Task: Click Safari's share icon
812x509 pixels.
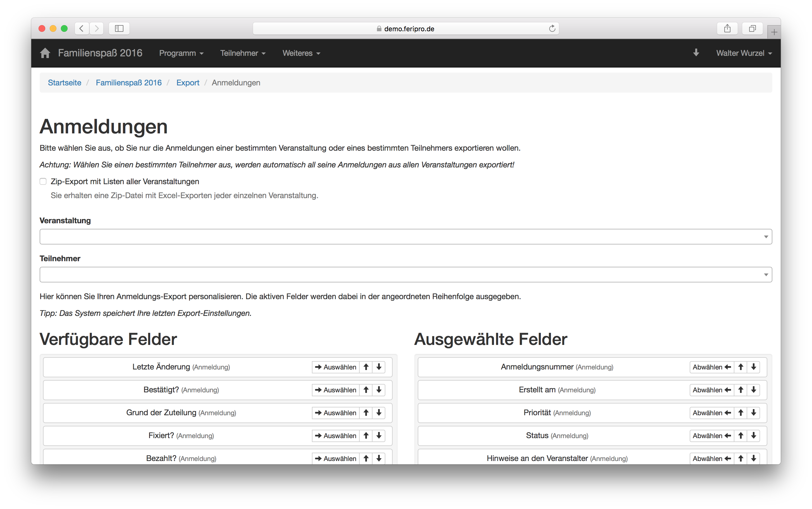Action: coord(727,29)
